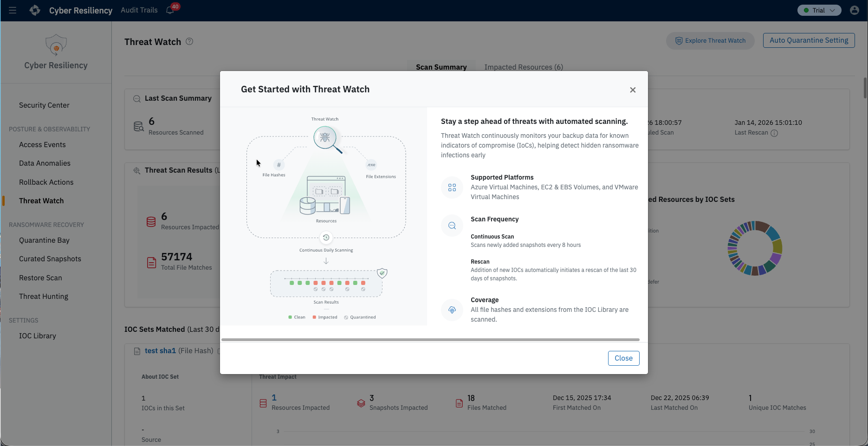
Task: Click the dialog horizontal scrollbar
Action: pyautogui.click(x=430, y=340)
